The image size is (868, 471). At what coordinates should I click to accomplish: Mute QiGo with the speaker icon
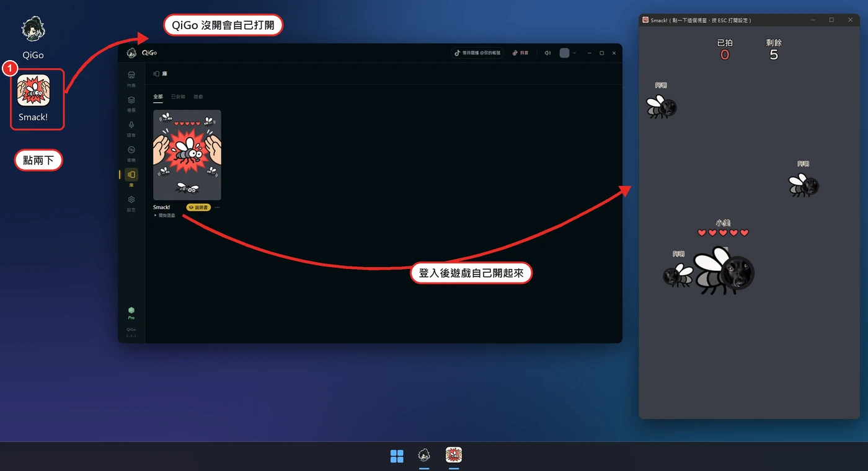tap(547, 53)
